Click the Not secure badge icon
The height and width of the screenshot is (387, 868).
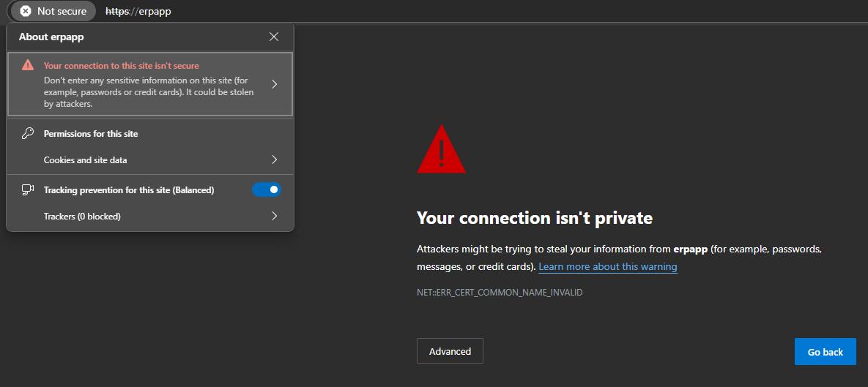(26, 11)
